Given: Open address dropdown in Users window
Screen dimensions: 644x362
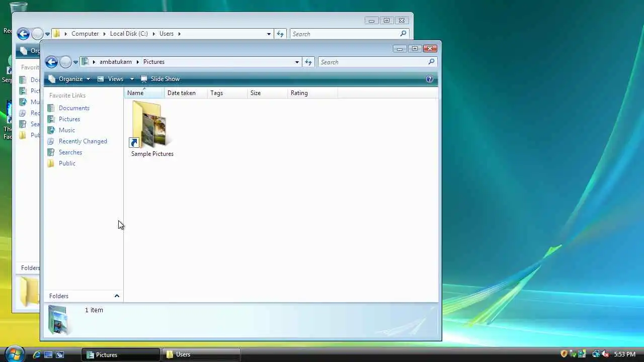Looking at the screenshot, I should (x=269, y=34).
